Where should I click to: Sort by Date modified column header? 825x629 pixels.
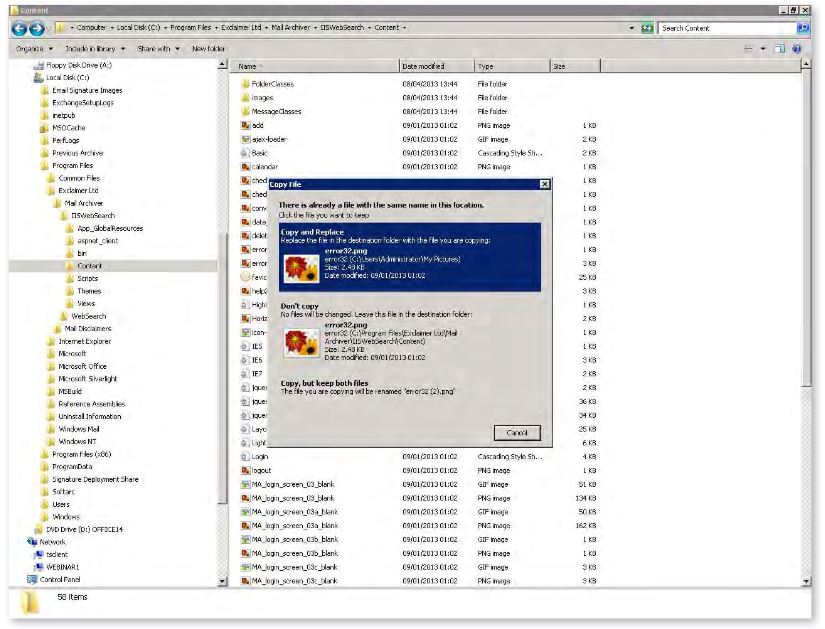coord(436,66)
